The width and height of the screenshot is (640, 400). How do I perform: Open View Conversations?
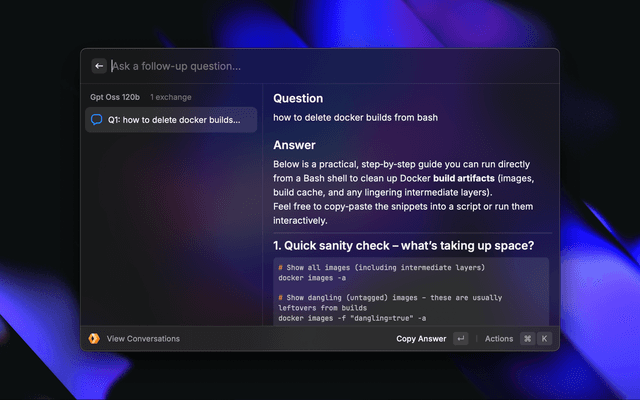click(143, 339)
